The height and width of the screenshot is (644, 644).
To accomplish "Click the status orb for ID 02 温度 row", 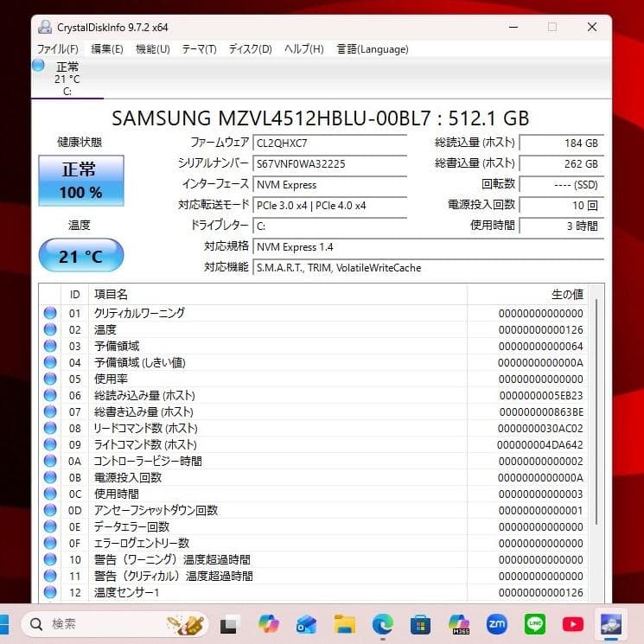I will click(x=50, y=329).
